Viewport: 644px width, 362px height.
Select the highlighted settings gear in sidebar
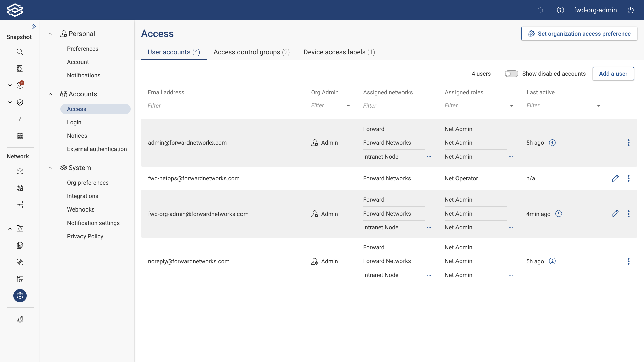(x=20, y=296)
